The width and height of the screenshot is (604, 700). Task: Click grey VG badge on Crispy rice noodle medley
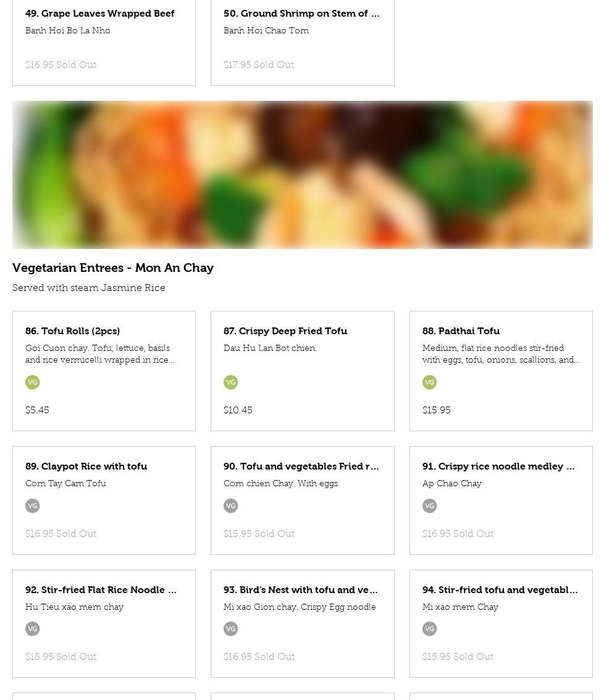(429, 506)
